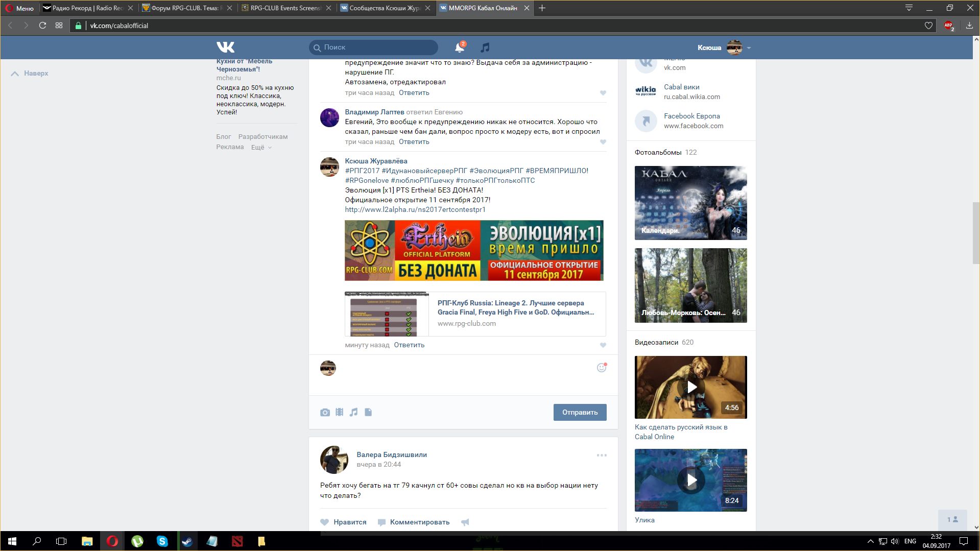Open a new browser tab

tap(542, 8)
